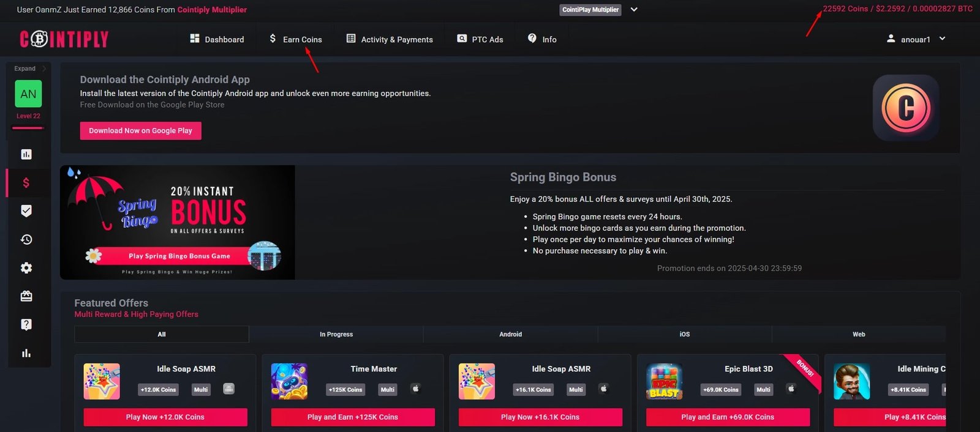Open the help question mark sidebar icon
The image size is (980, 432).
[26, 324]
